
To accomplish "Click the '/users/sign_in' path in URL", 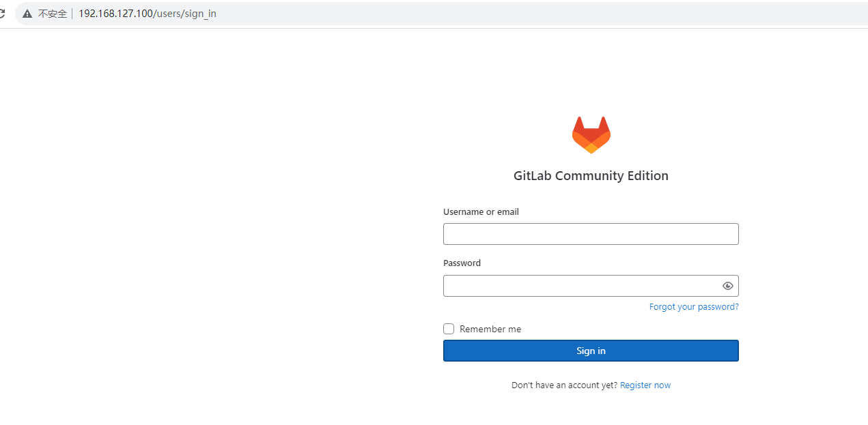I will click(184, 14).
